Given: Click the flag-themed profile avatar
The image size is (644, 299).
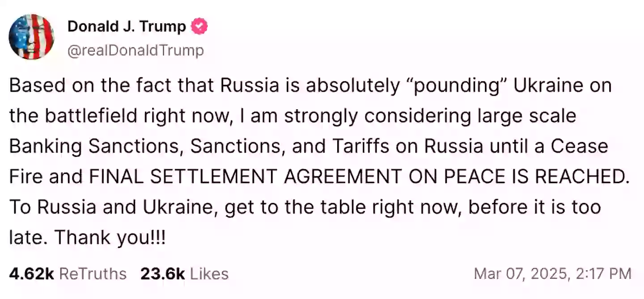Looking at the screenshot, I should point(31,37).
